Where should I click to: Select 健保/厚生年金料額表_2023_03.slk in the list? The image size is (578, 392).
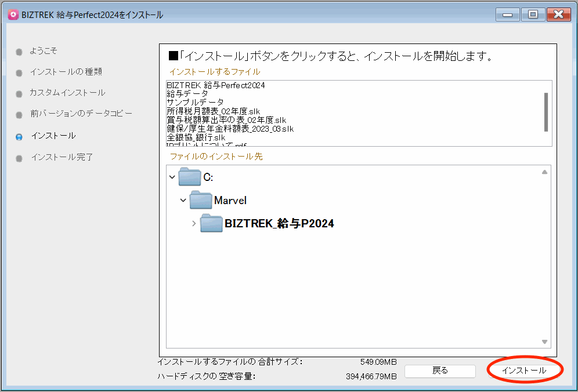tap(230, 129)
